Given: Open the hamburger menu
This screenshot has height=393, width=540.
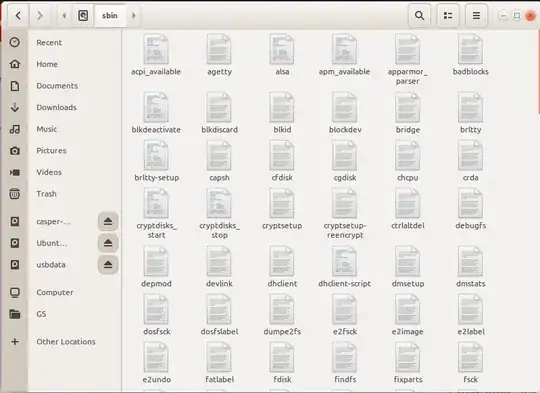Looking at the screenshot, I should click(476, 15).
